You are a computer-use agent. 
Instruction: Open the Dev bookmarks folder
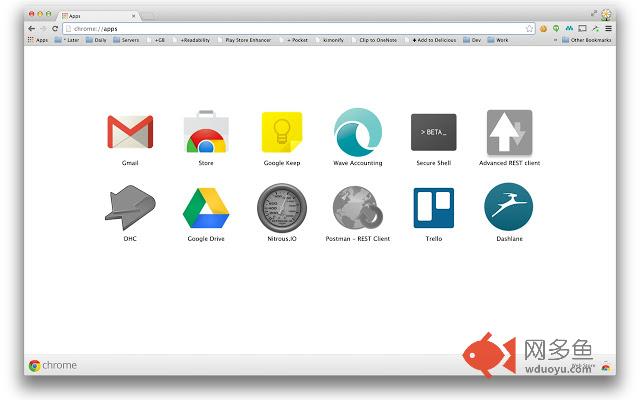point(472,40)
